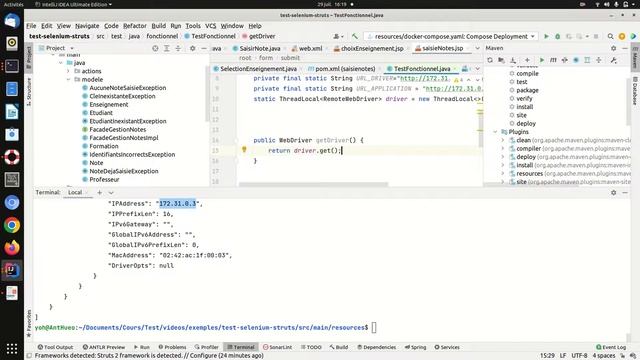
Task: Click Maven Run green arrow icon
Action: coord(542,60)
